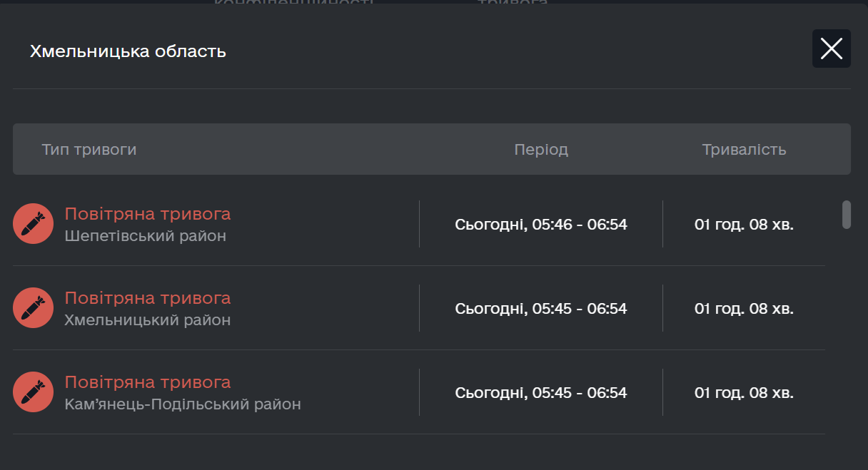Click the Період column header
This screenshot has width=868, height=470.
(541, 150)
